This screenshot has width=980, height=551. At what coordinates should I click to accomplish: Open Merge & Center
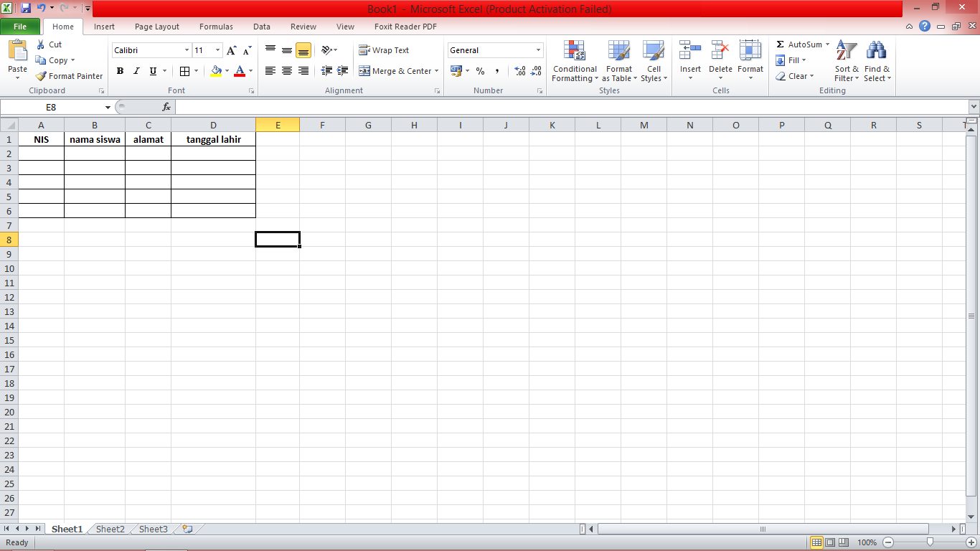[399, 71]
